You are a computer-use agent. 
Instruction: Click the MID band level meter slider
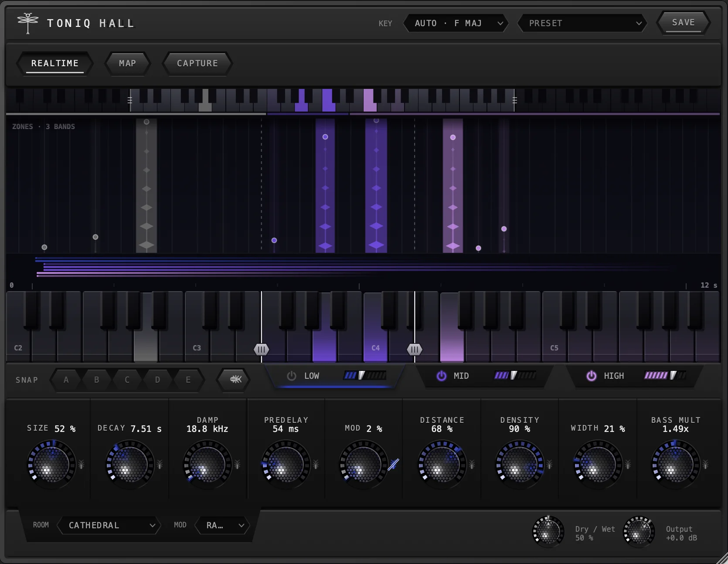point(515,375)
